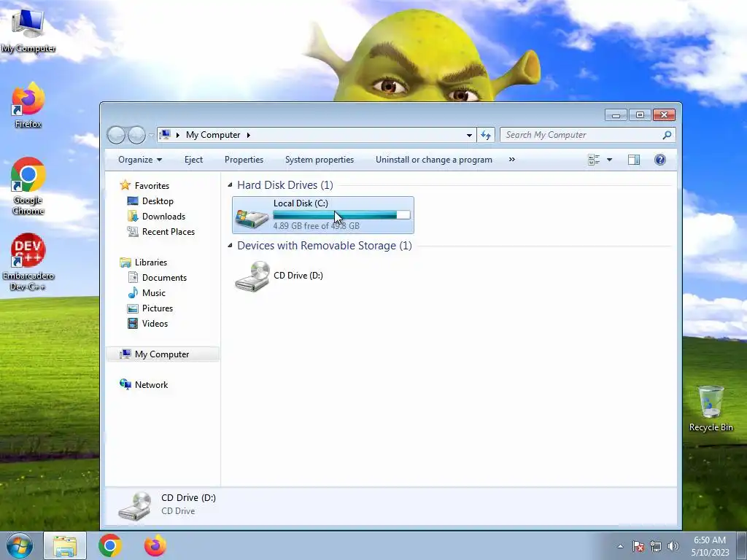The width and height of the screenshot is (747, 560).
Task: Select the Embarcadero Dev-C++ desktop icon
Action: pos(28,262)
